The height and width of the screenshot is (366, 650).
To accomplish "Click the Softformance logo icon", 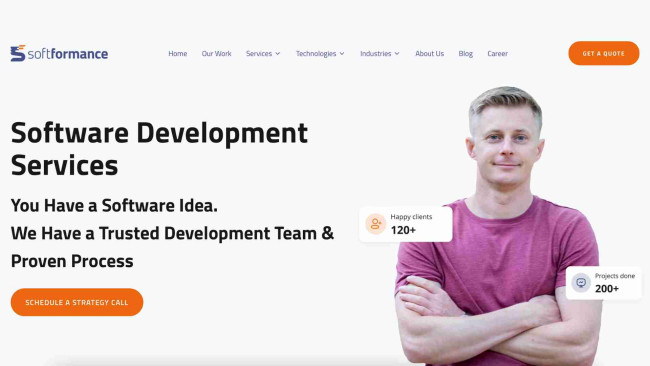I will 18,53.
